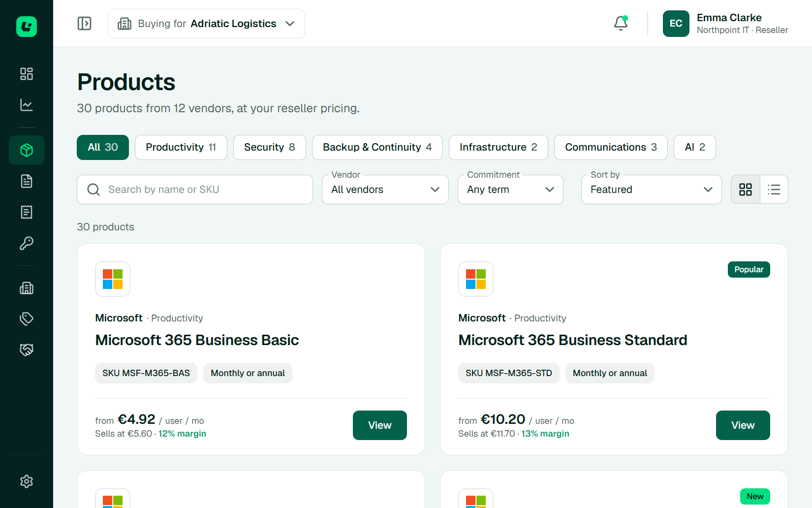Select the products cube icon in sidebar
This screenshot has height=508, width=812.
pos(27,150)
